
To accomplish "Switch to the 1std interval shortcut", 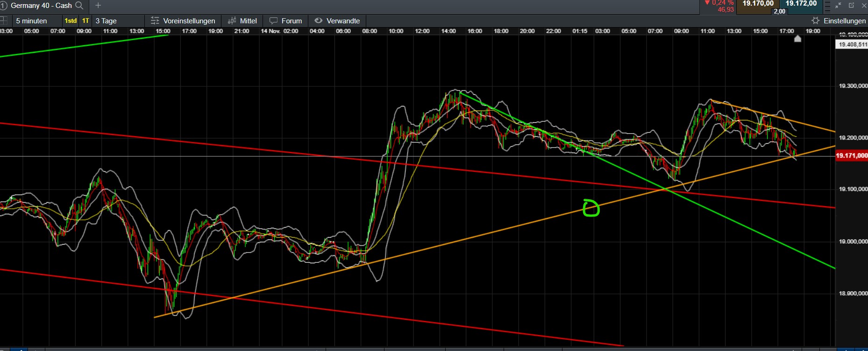I will [71, 21].
